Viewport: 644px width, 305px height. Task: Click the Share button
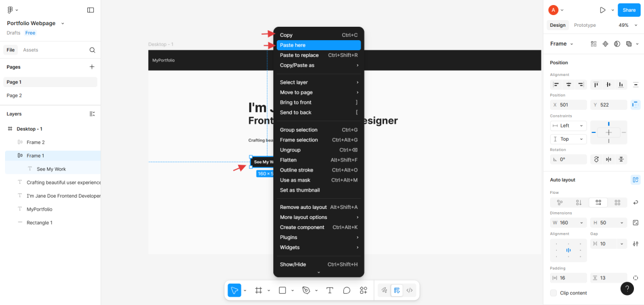629,10
